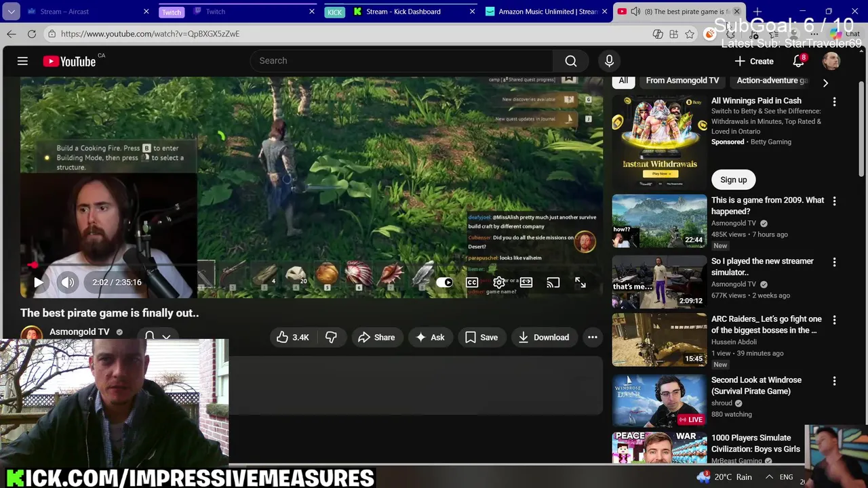Like the video with thumbs up
The image size is (868, 488).
point(293,338)
